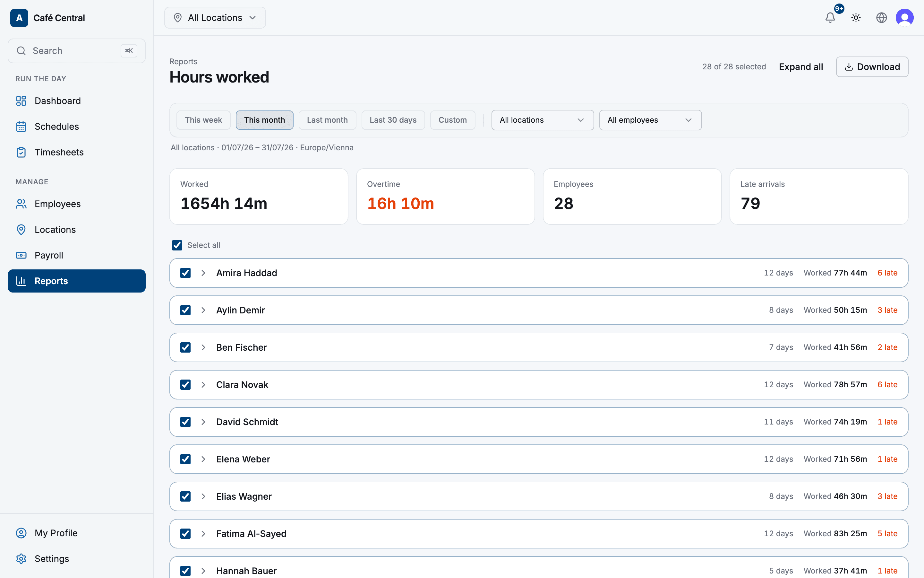Uncheck Elena Weber's checkbox
This screenshot has height=578, width=924.
coord(185,459)
